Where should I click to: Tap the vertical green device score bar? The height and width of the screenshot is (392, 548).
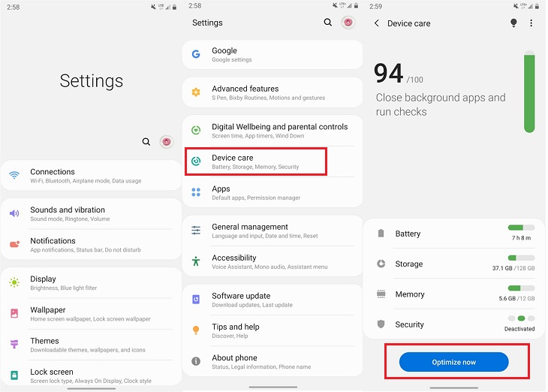click(x=529, y=92)
